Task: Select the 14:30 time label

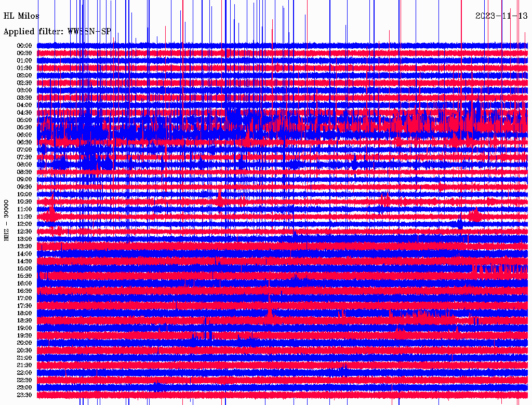Action: click(x=24, y=261)
